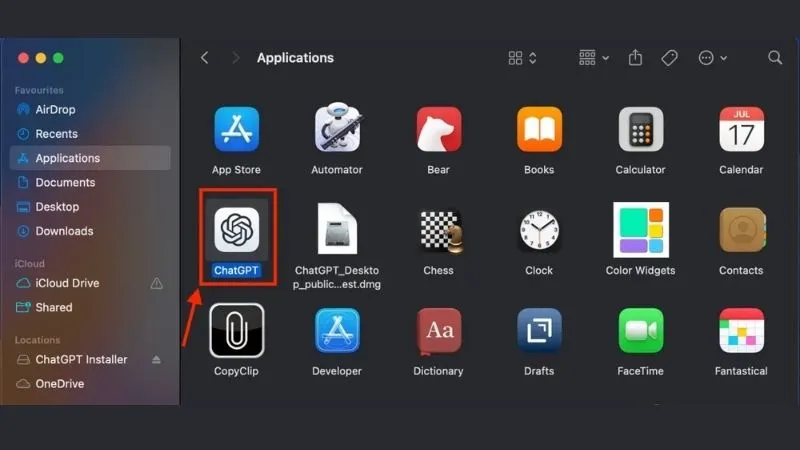800x450 pixels.
Task: Select the CopyClip app icon
Action: click(236, 331)
